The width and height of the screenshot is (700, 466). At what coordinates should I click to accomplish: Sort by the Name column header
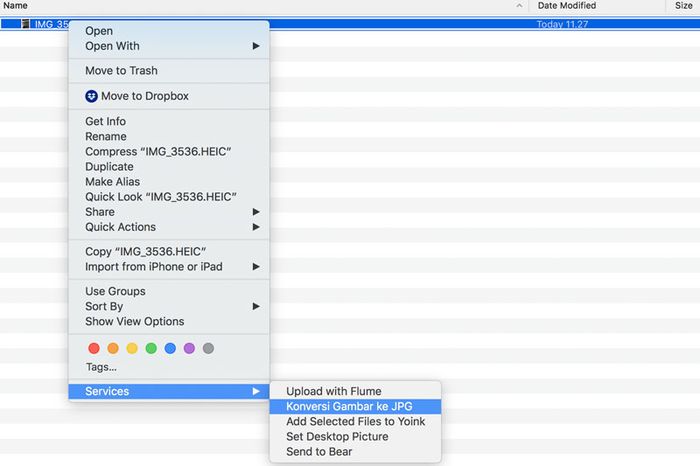coord(16,5)
